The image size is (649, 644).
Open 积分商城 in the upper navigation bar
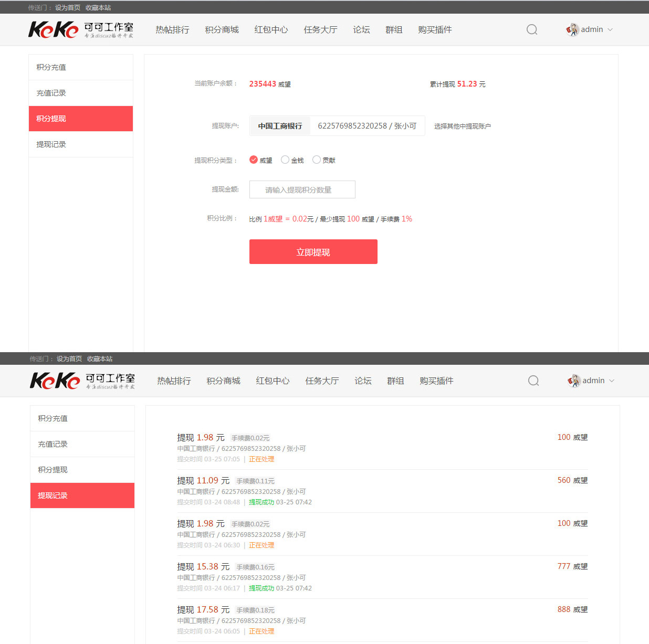[x=222, y=30]
